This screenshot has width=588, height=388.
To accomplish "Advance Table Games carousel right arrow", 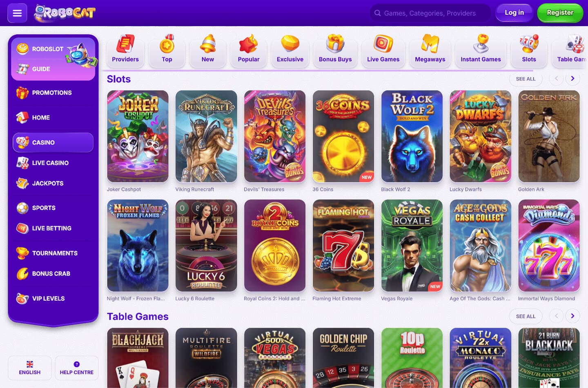I will [x=572, y=316].
